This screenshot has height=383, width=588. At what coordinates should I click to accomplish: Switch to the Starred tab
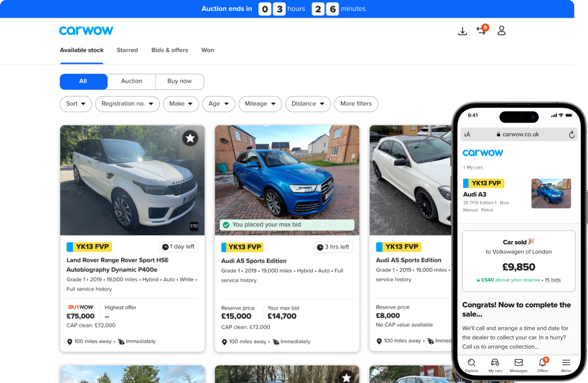(x=127, y=50)
